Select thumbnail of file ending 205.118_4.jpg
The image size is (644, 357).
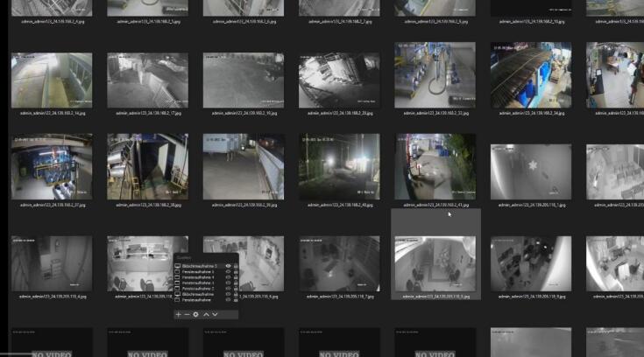pos(52,263)
